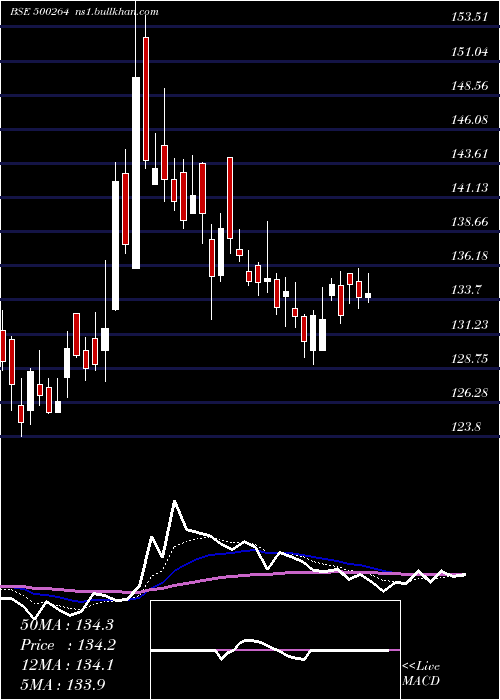
Task: Click the BSE 500264 ticker label
Action: click(39, 12)
